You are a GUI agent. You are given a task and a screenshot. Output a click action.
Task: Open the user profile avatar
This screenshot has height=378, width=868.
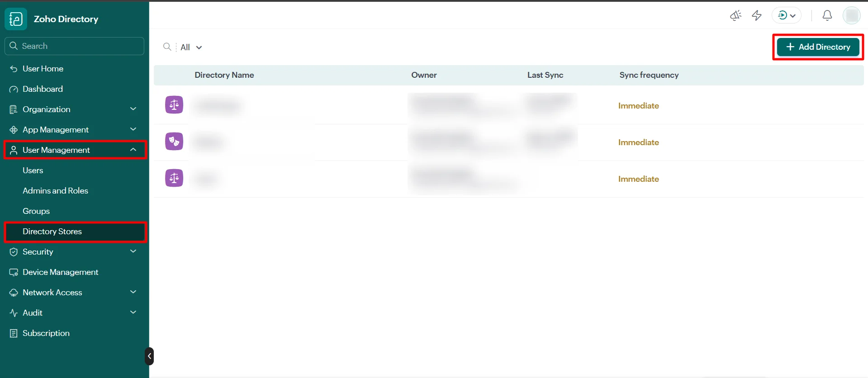(852, 15)
